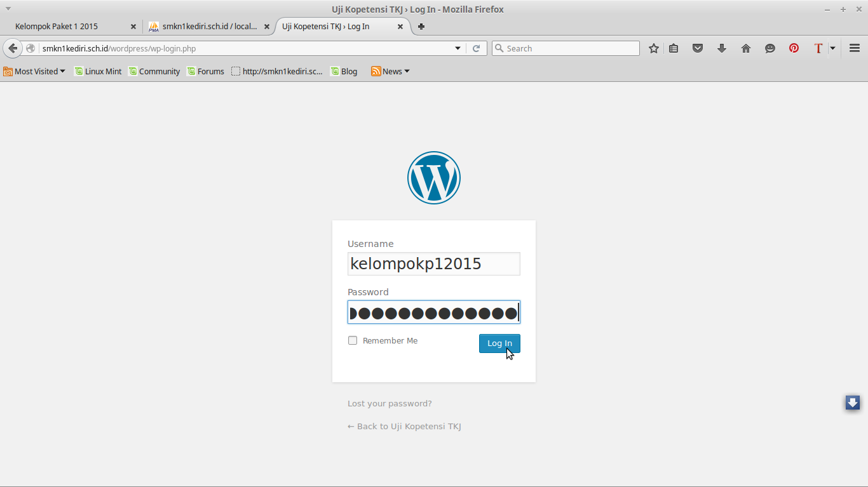Viewport: 868px width, 487px height.
Task: Open the window menu arrow in title bar
Action: coord(8,9)
